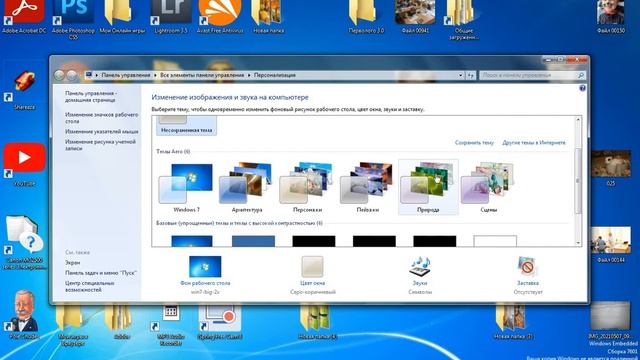This screenshot has width=640, height=360.
Task: Select the cartoon man desktop shortcut
Action: coord(24,314)
